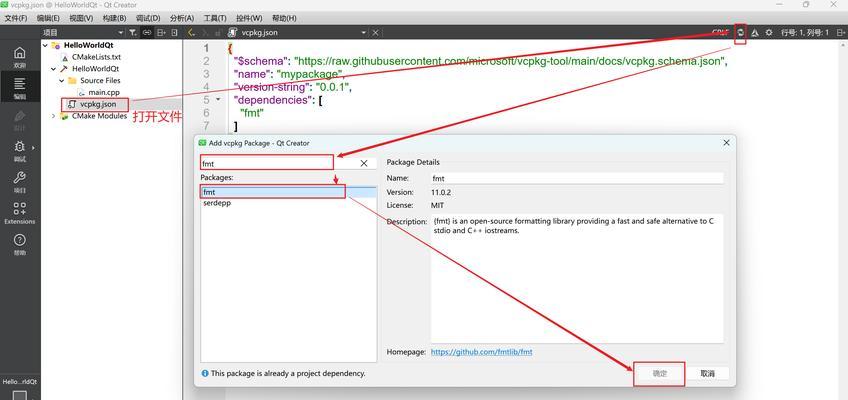Image resolution: width=848 pixels, height=400 pixels.
Task: Click the Add vcpkg Package toolbar icon
Action: (x=740, y=32)
